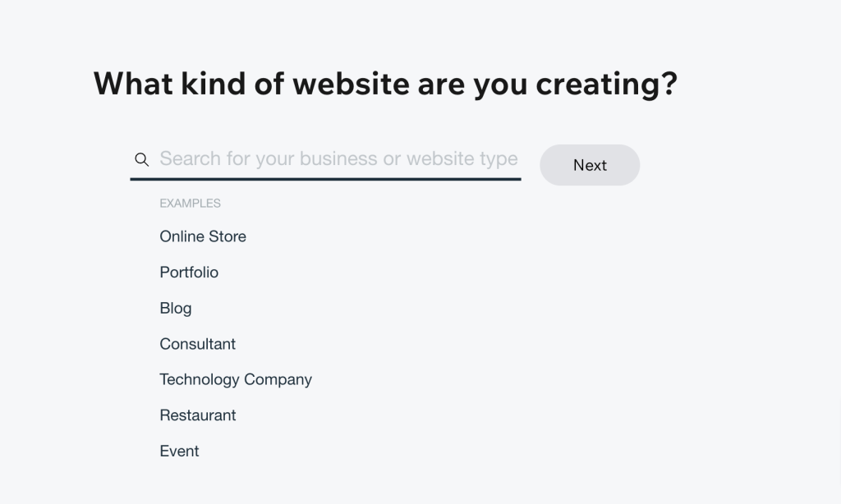Pick the Blog website type
The height and width of the screenshot is (504, 841).
[176, 309]
